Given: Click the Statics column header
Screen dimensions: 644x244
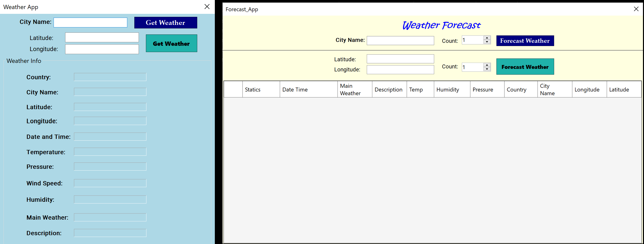Looking at the screenshot, I should pos(261,89).
